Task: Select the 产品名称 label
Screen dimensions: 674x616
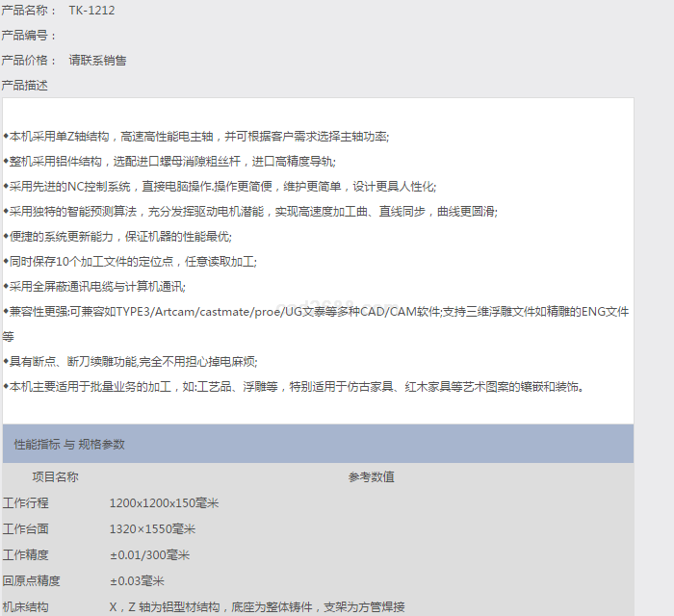Action: (x=30, y=11)
